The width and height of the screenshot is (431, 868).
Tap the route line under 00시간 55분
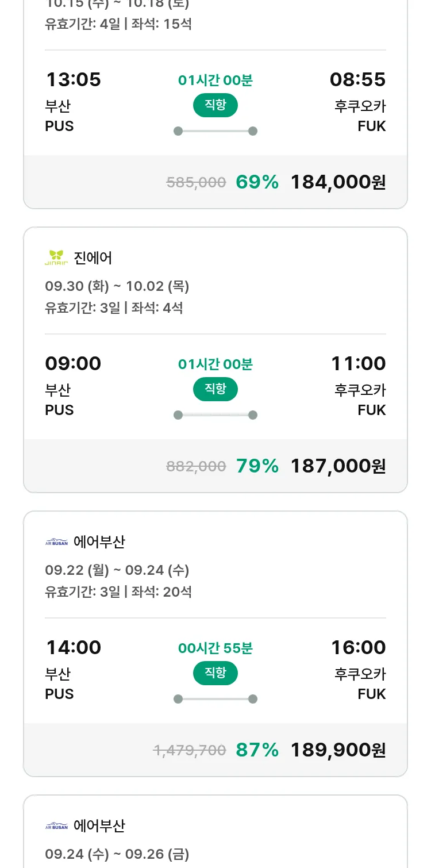(215, 699)
